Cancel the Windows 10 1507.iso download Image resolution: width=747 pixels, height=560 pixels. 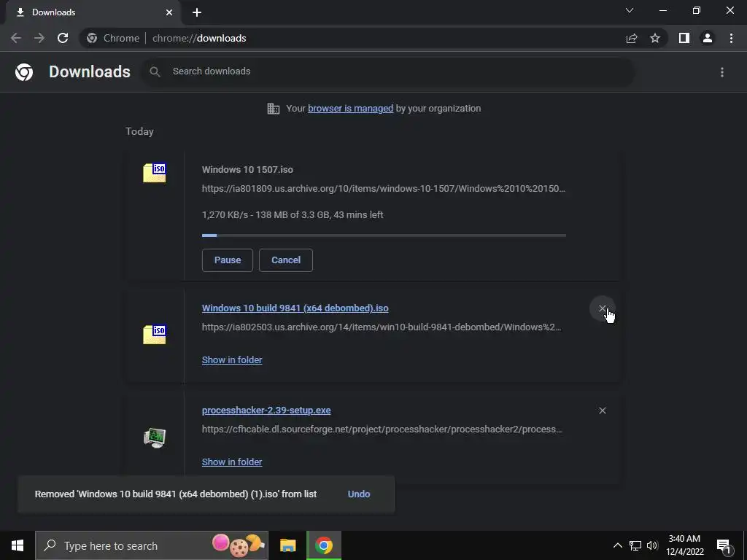286,260
